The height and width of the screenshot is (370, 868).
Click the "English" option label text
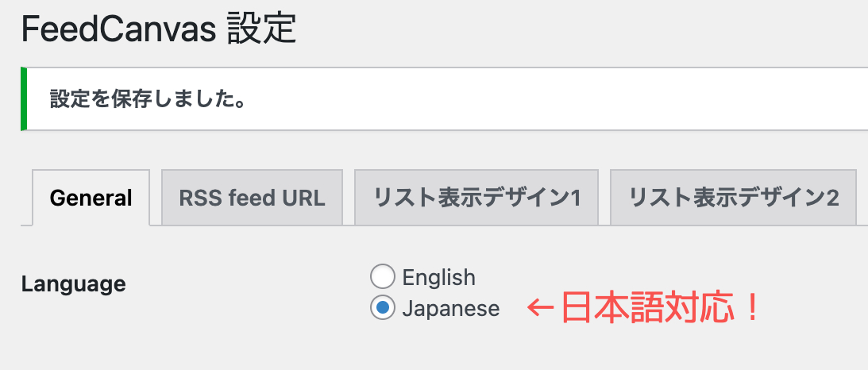pos(439,277)
